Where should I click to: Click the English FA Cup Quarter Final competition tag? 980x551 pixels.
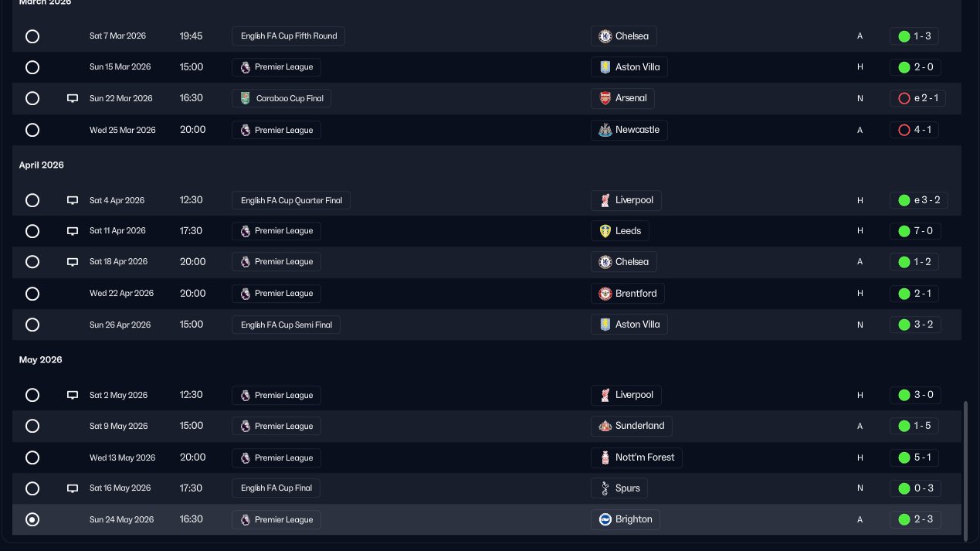[x=291, y=200]
